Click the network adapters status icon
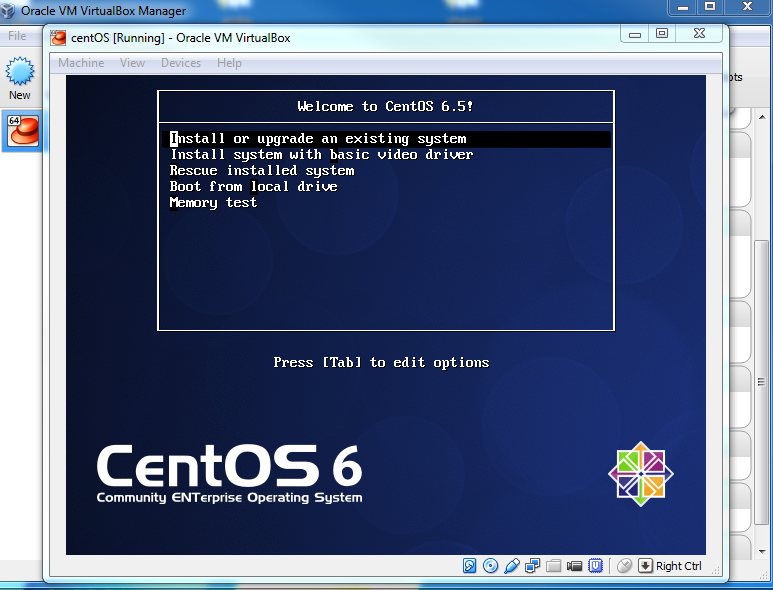This screenshot has height=590, width=773. coord(532,565)
